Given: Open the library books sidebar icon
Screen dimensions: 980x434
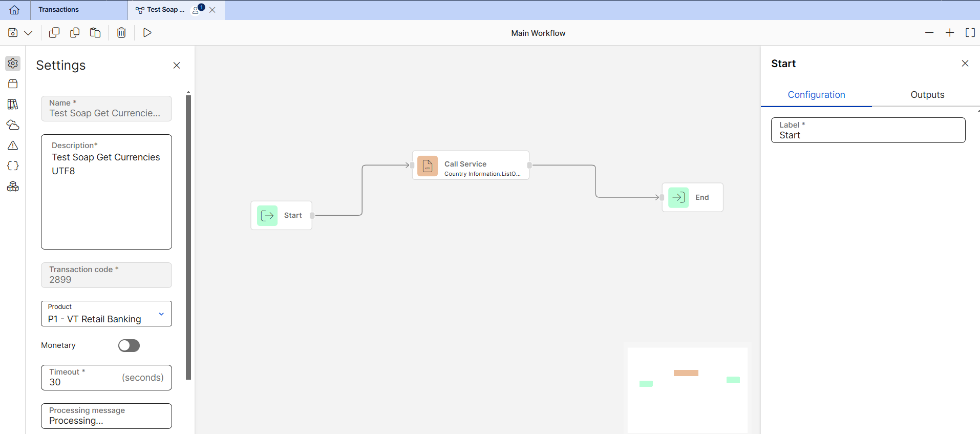Looking at the screenshot, I should pos(13,105).
